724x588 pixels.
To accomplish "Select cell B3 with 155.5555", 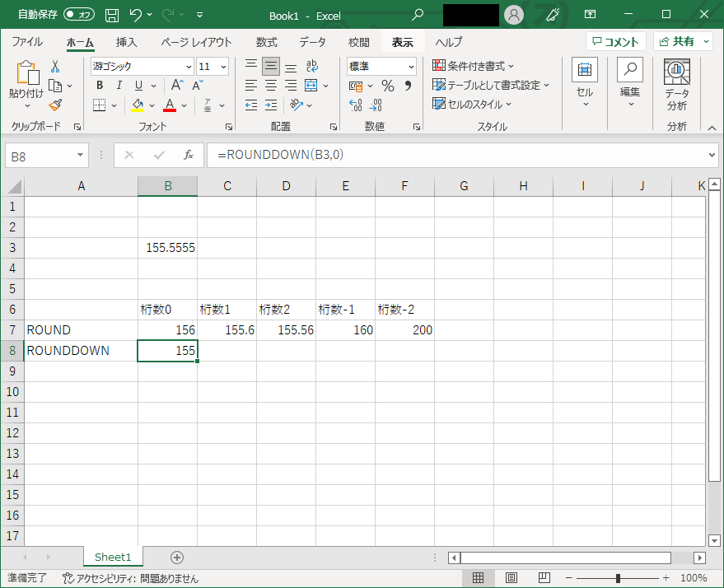I will pos(167,248).
